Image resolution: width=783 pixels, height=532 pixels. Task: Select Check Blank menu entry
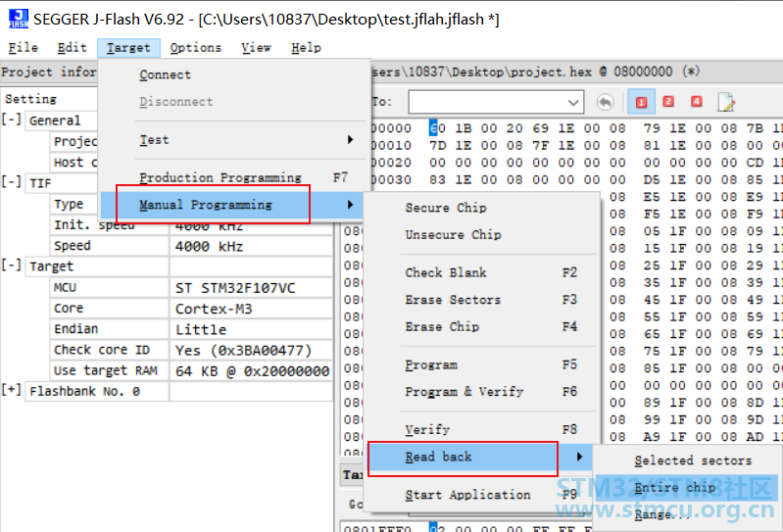(482, 272)
